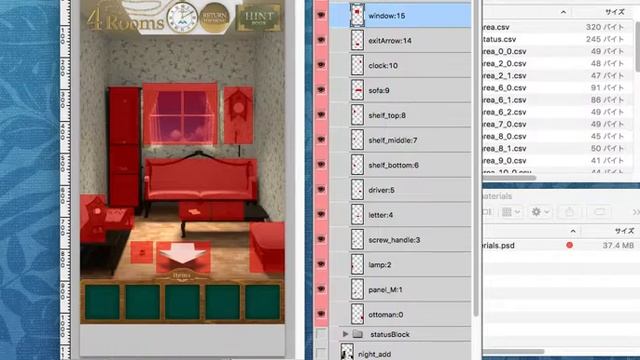
Task: Select the ottoman:0 layer name
Action: click(386, 315)
